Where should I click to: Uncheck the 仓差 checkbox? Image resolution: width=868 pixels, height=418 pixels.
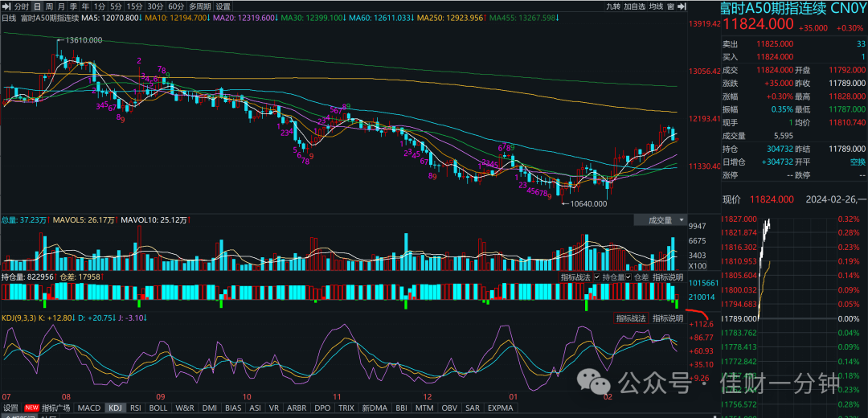[x=629, y=277]
